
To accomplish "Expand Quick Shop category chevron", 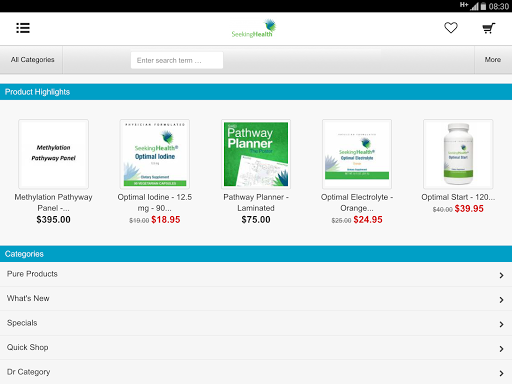I will [501, 349].
